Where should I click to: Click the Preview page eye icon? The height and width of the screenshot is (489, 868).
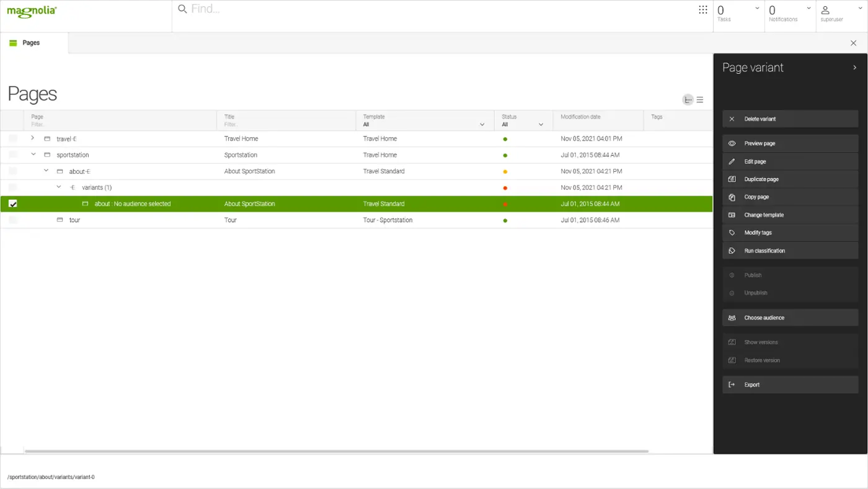(x=732, y=143)
